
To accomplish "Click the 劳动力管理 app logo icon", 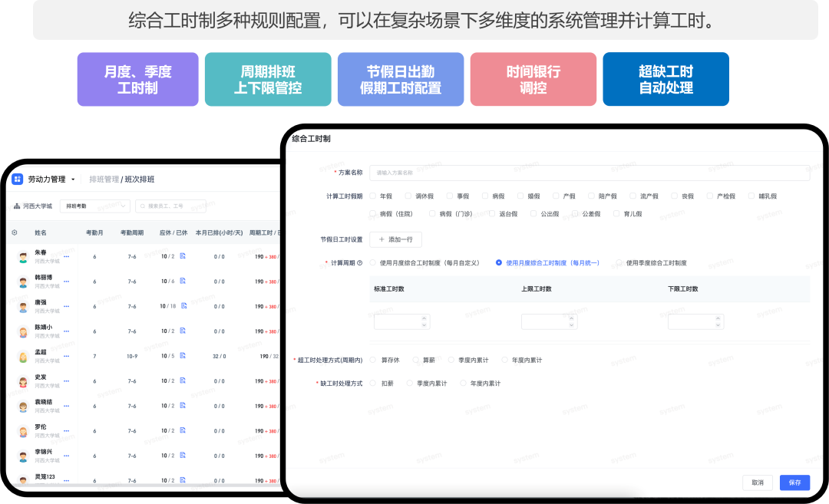I will [18, 179].
